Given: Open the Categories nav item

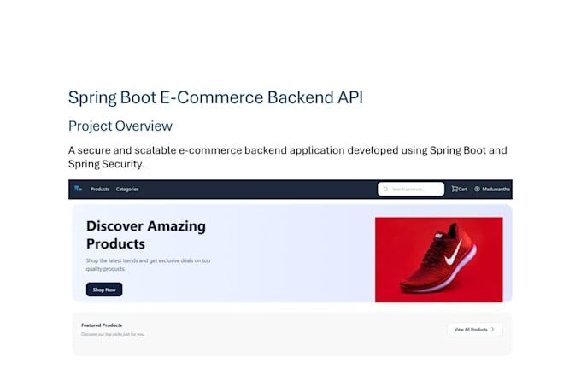Looking at the screenshot, I should point(127,190).
